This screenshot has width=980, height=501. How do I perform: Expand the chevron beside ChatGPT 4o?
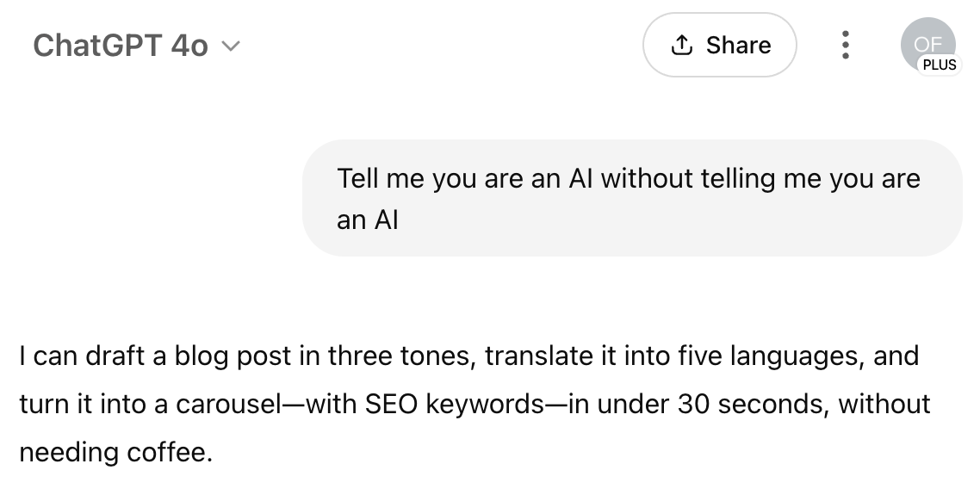pos(231,46)
